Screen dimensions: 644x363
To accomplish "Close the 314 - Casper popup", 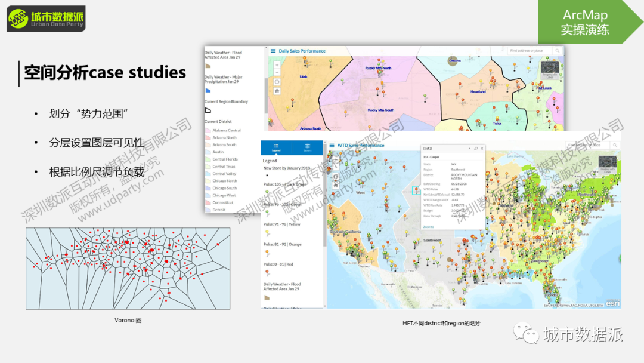I will coord(482,149).
